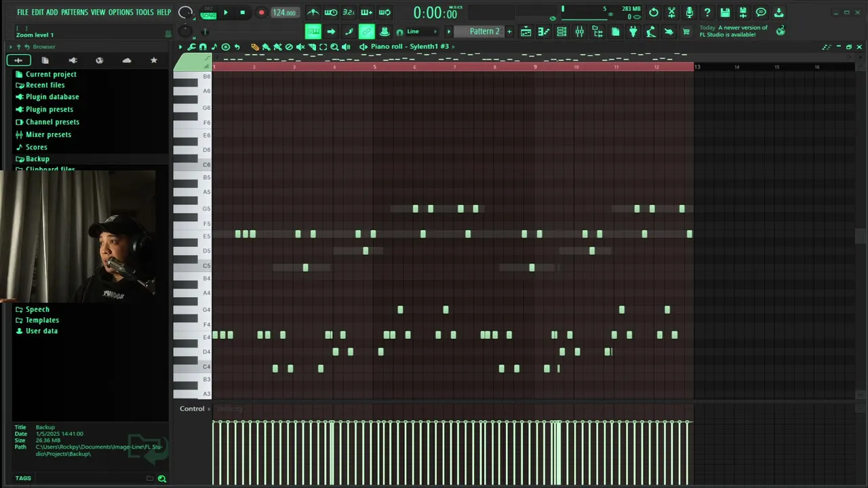The image size is (868, 488).
Task: Toggle recording countdown 3-2-1 button
Action: (349, 12)
